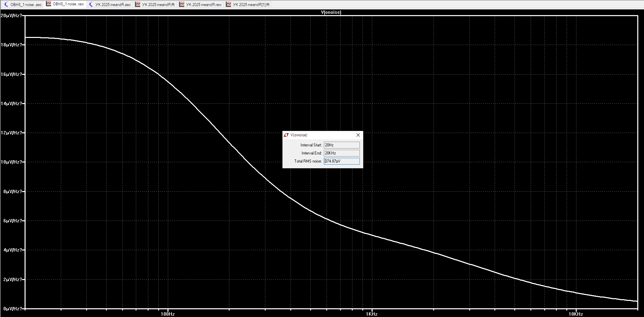The width and height of the screenshot is (644, 317).
Task: Click the 14µV/Hz vertical axis label
Action: [11, 103]
